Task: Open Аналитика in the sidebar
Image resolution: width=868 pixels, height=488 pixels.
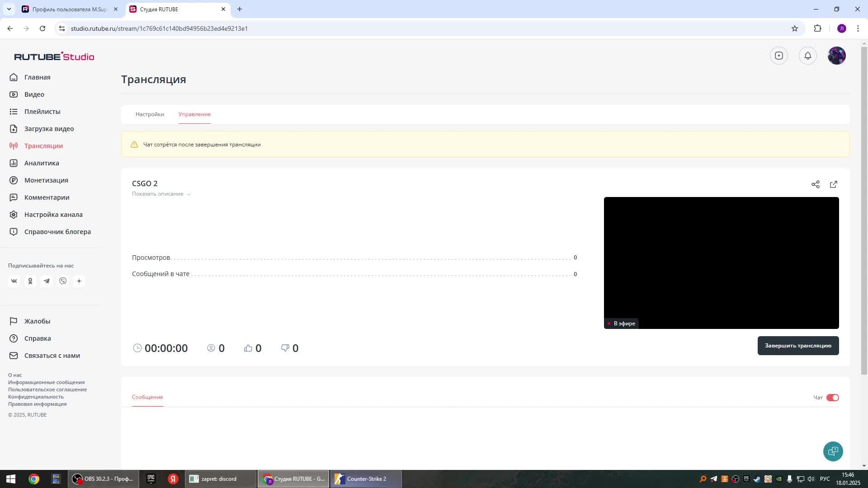Action: pos(42,163)
